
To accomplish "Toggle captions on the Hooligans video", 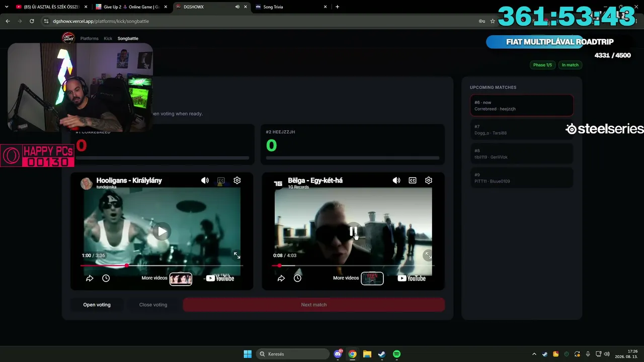I will pyautogui.click(x=221, y=180).
